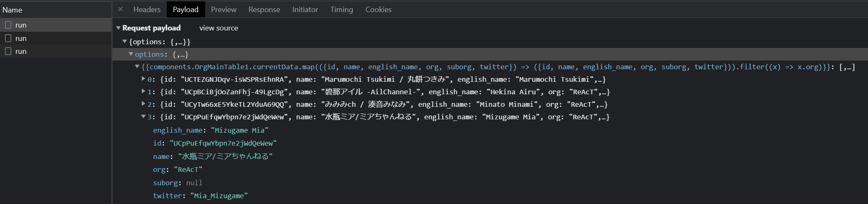Image resolution: width=868 pixels, height=204 pixels.
Task: Select the first run request
Action: tap(55, 25)
